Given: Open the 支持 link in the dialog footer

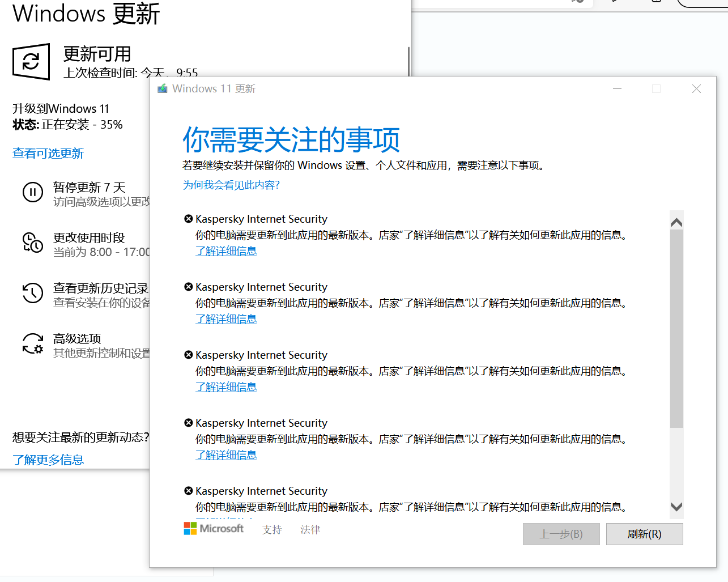Looking at the screenshot, I should click(273, 529).
